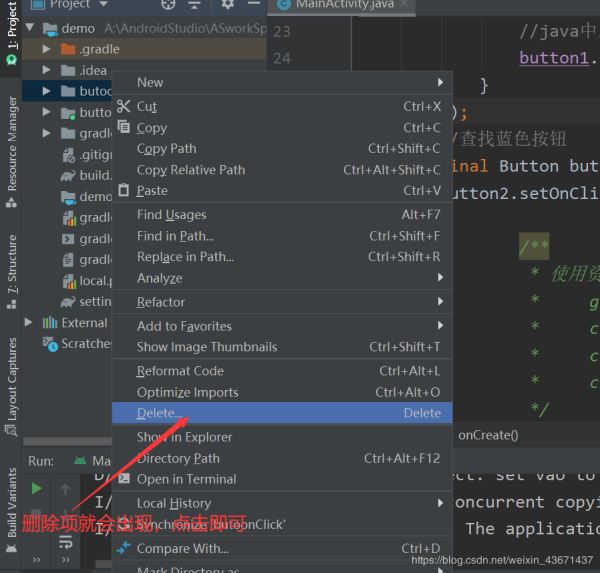Click the button1 code reference
The height and width of the screenshot is (573, 600).
pos(554,58)
